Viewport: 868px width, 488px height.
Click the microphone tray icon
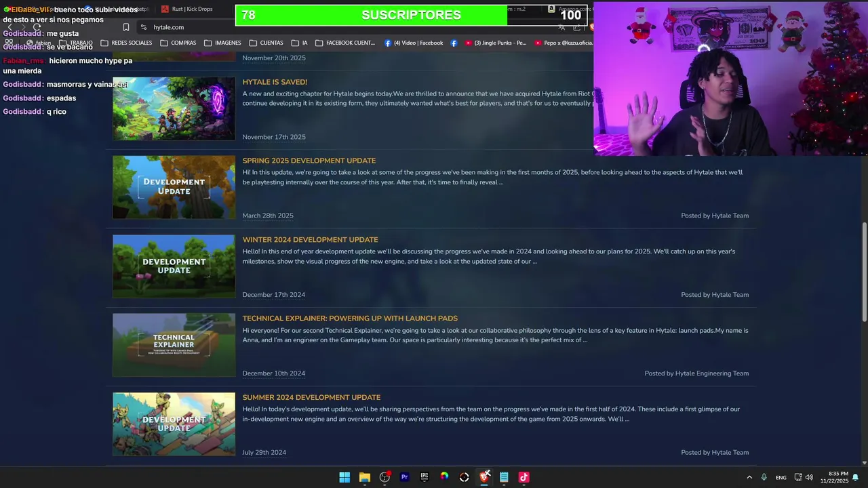(x=764, y=477)
